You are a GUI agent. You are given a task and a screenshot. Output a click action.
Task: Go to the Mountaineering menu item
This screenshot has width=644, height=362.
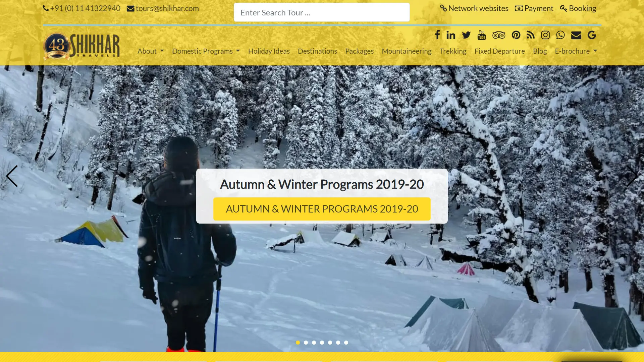pos(407,51)
